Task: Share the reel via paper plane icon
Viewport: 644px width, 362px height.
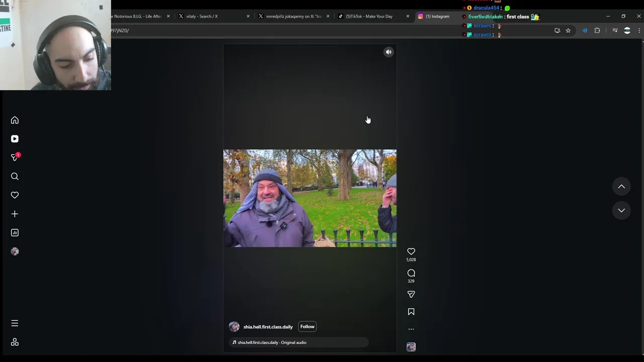Action: point(411,294)
